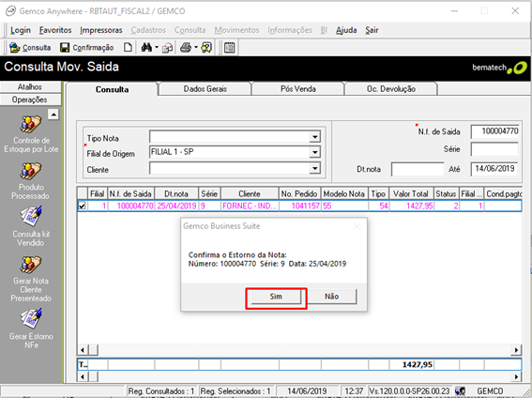Launch Consulta Kit Vendido shortcut

pos(31,217)
